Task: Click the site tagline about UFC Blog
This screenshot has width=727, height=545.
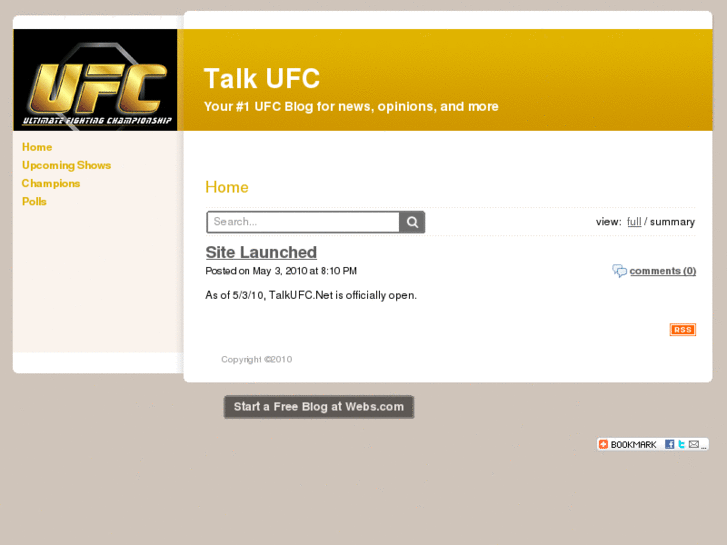Action: pos(351,107)
